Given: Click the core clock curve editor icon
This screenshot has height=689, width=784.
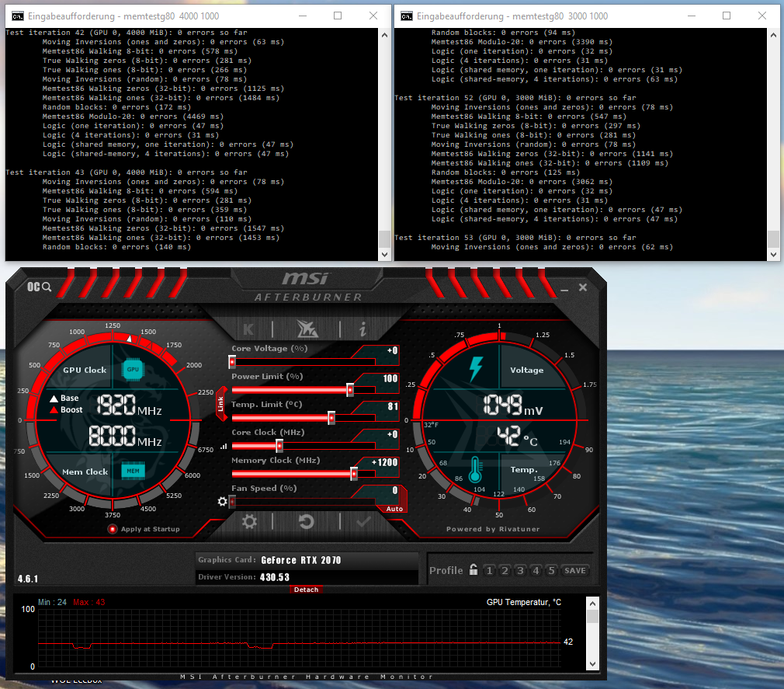Looking at the screenshot, I should coord(223,447).
